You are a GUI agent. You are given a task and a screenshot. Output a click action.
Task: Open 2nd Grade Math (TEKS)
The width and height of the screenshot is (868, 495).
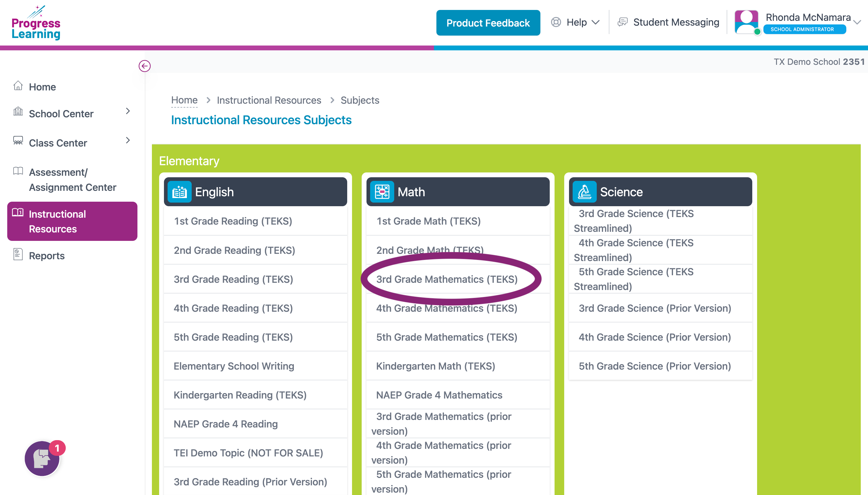coord(458,250)
